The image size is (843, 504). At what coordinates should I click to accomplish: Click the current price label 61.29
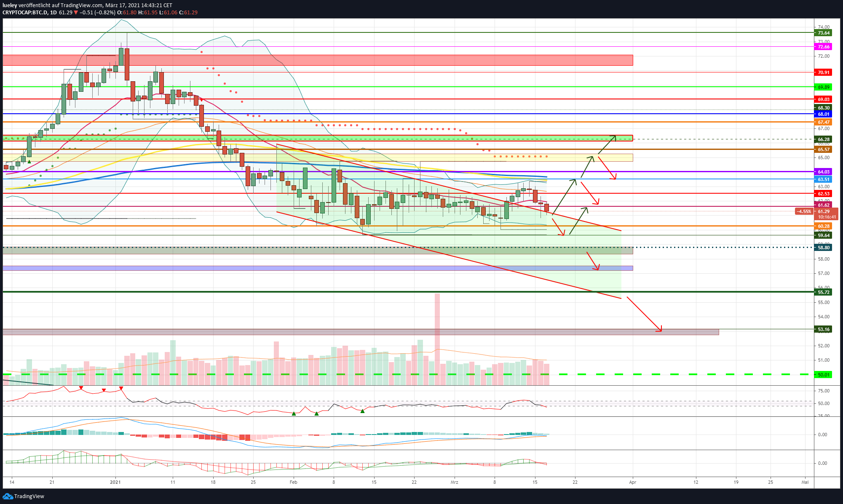click(823, 211)
